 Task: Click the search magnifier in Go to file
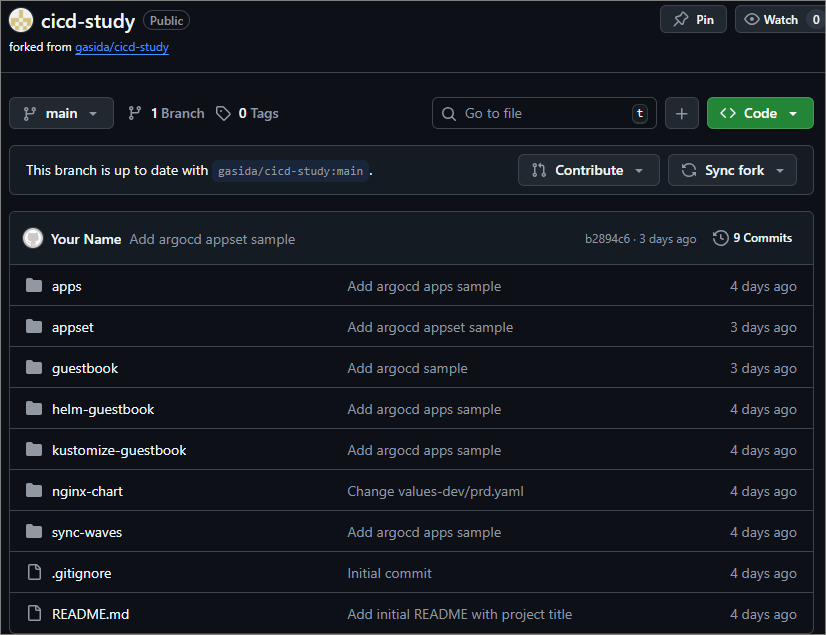click(x=449, y=113)
